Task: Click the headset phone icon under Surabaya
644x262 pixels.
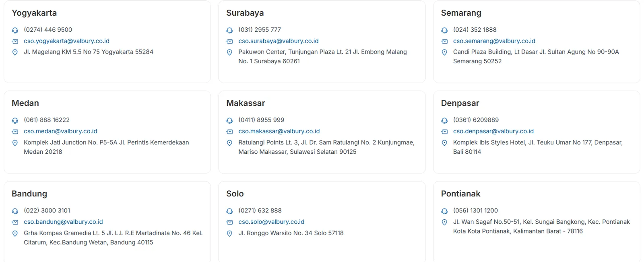Action: [x=229, y=30]
